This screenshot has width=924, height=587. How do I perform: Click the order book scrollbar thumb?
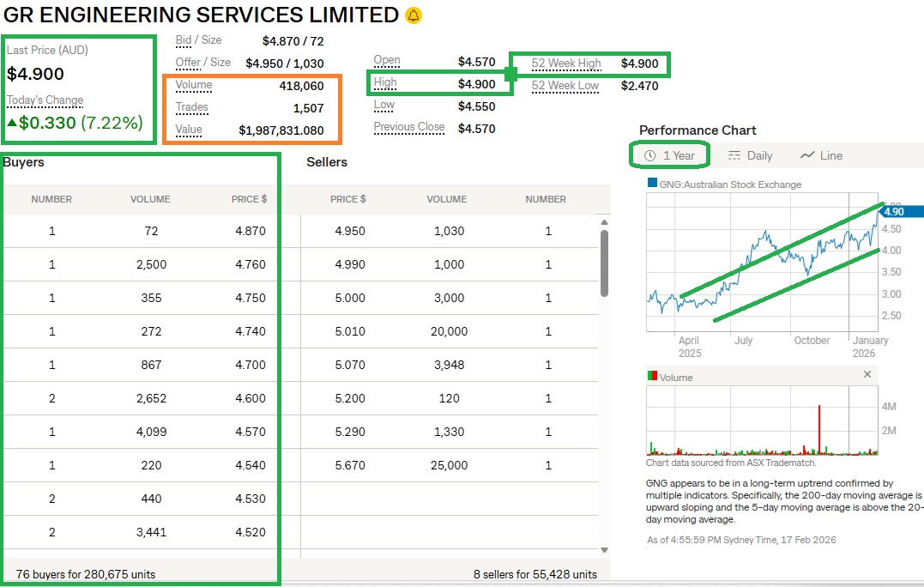[x=604, y=262]
